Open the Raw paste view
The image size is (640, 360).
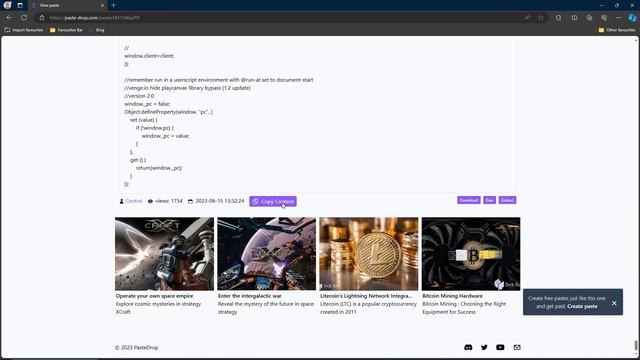(489, 200)
